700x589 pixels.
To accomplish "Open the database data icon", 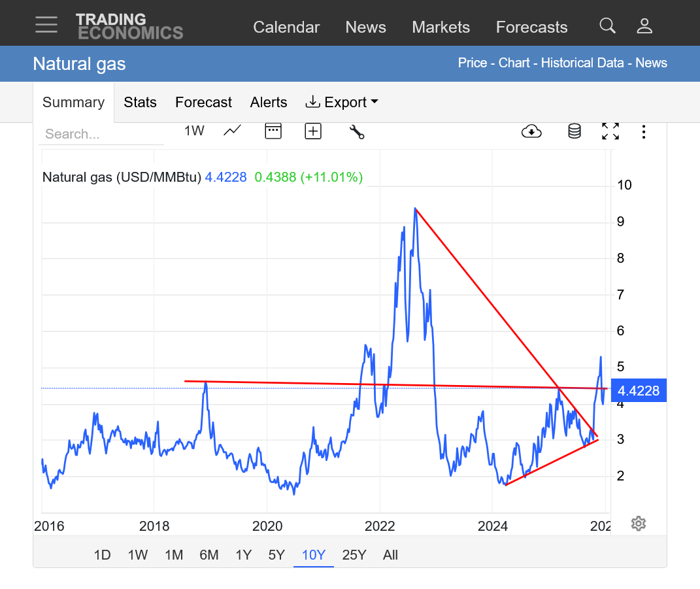I will point(574,131).
